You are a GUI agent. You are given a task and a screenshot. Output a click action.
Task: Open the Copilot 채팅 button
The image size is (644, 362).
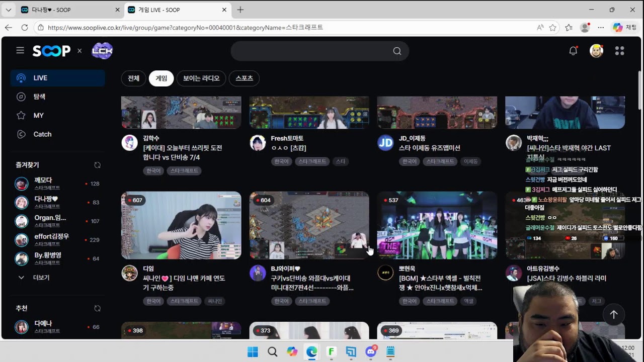[624, 28]
